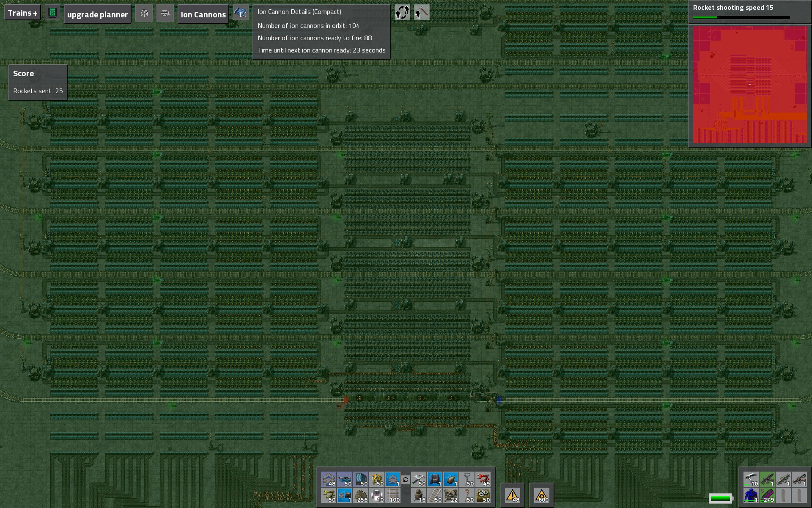This screenshot has width=812, height=508.
Task: Click the green battery indicator
Action: click(721, 498)
